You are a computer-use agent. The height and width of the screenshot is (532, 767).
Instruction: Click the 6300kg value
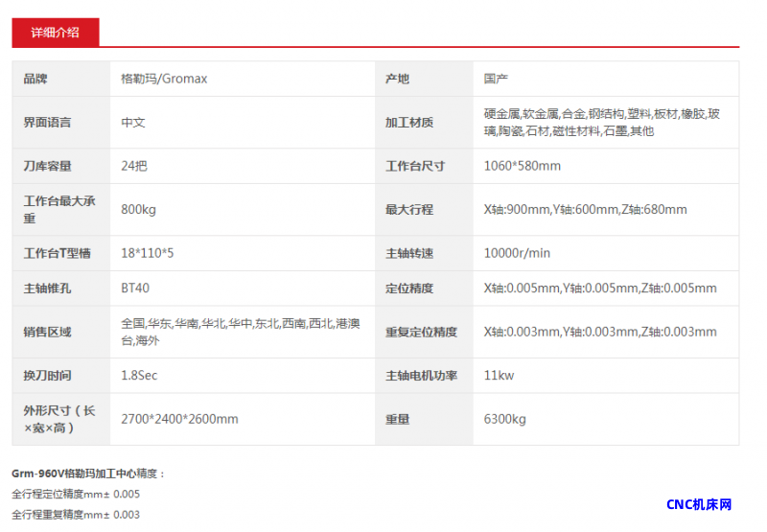tap(505, 419)
